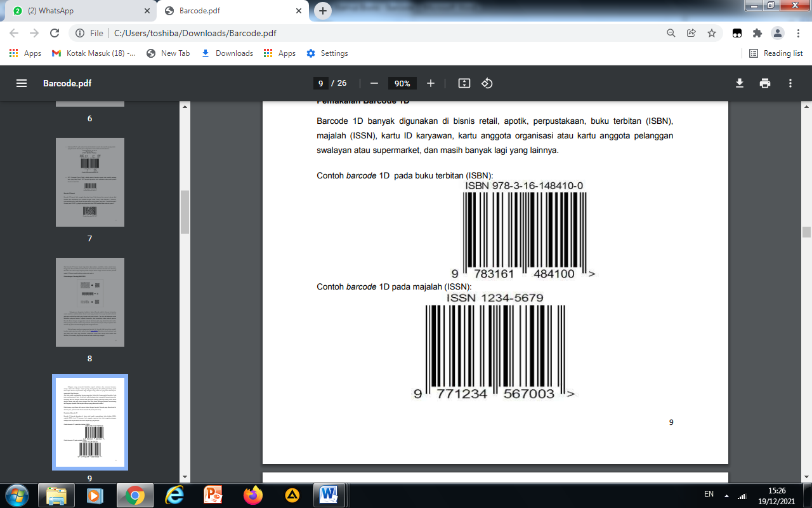Click the EN language indicator
The width and height of the screenshot is (812, 508).
[709, 494]
